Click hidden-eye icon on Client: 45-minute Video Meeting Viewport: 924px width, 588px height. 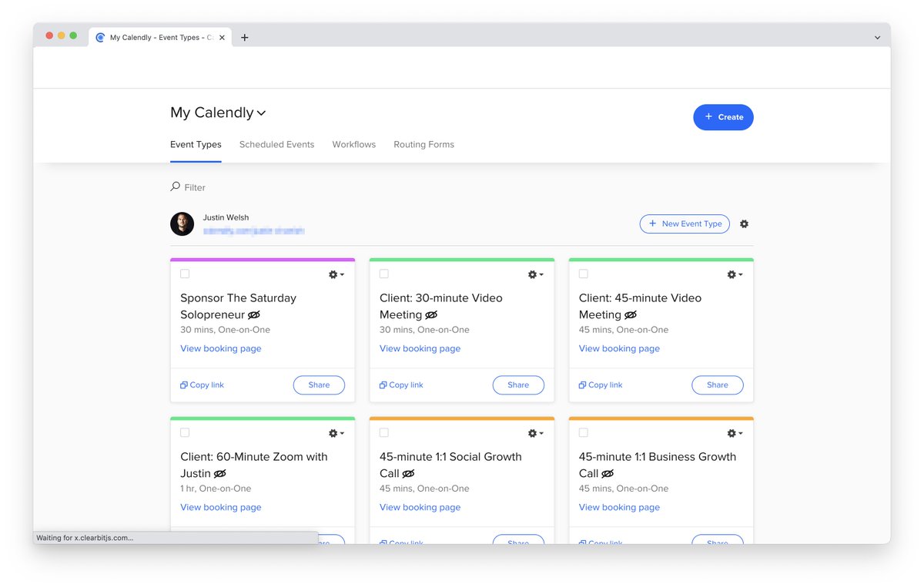click(631, 314)
